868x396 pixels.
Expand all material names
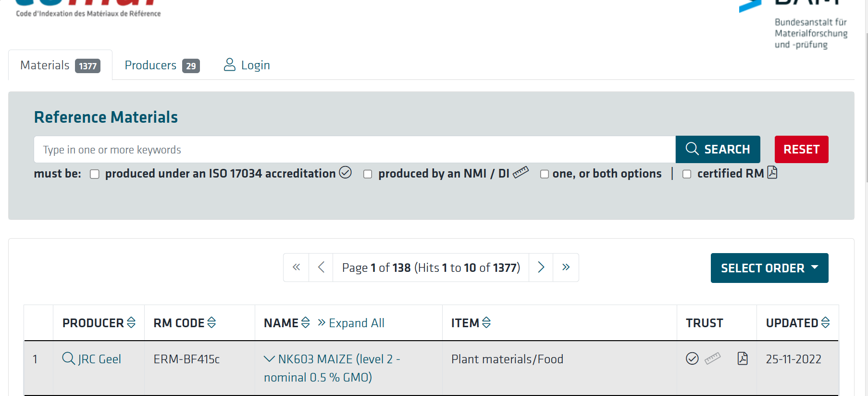tap(351, 323)
